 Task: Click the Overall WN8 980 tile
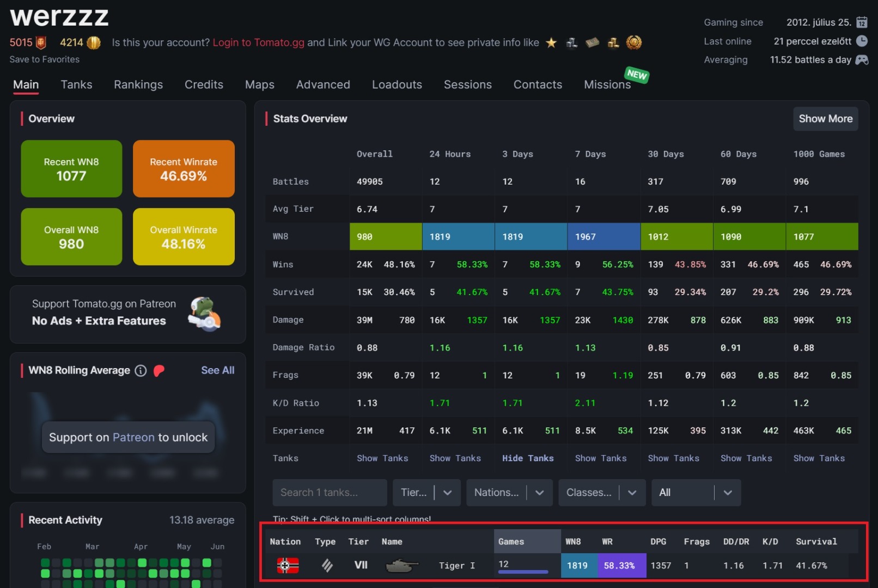click(x=71, y=237)
